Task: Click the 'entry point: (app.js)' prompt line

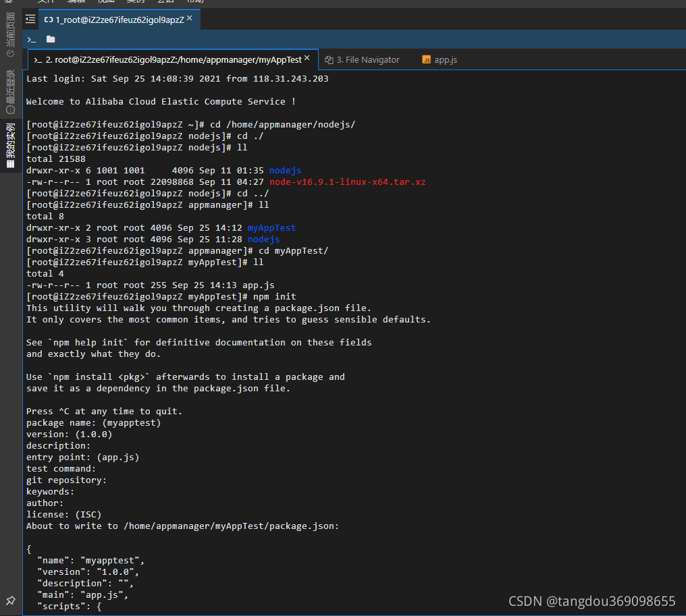Action: pos(82,457)
